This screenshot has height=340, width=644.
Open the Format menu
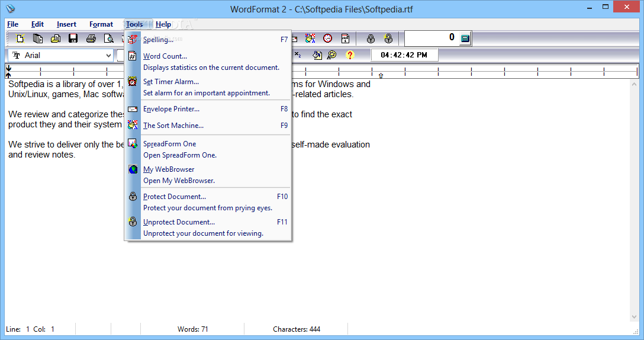point(101,24)
